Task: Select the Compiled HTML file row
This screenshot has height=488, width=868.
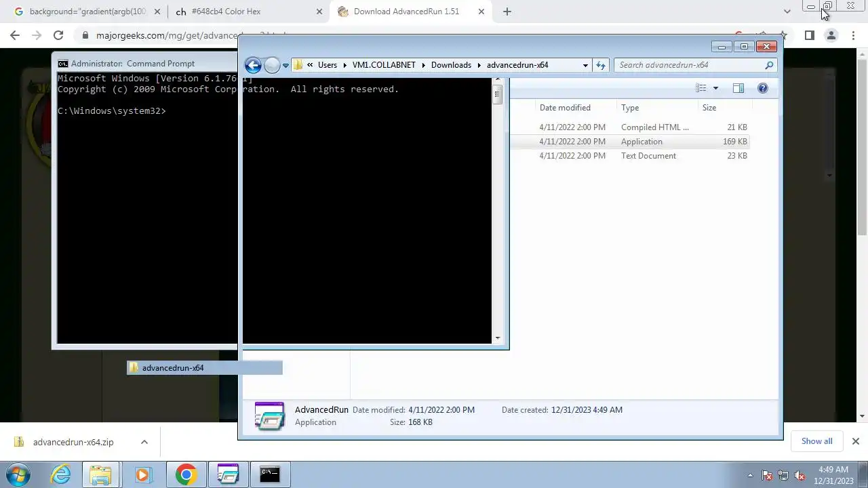Action: pyautogui.click(x=629, y=127)
